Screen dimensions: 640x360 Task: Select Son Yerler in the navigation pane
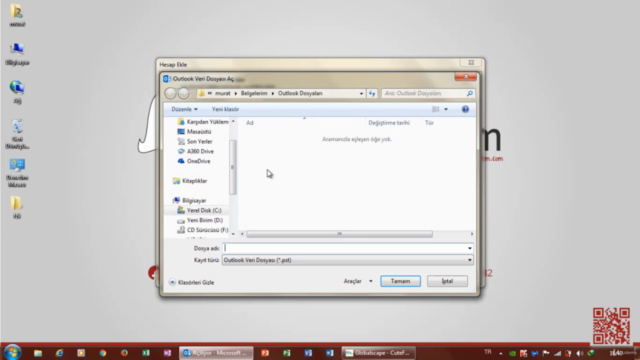pyautogui.click(x=195, y=141)
